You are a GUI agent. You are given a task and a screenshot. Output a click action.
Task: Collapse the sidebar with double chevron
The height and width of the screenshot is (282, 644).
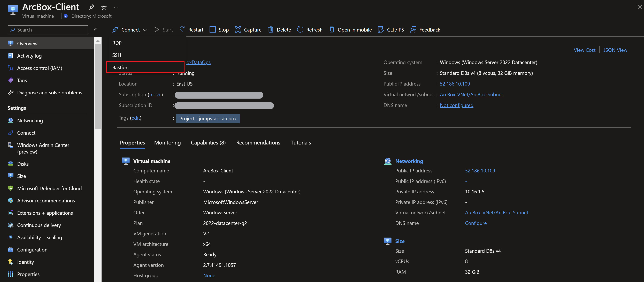pyautogui.click(x=96, y=30)
